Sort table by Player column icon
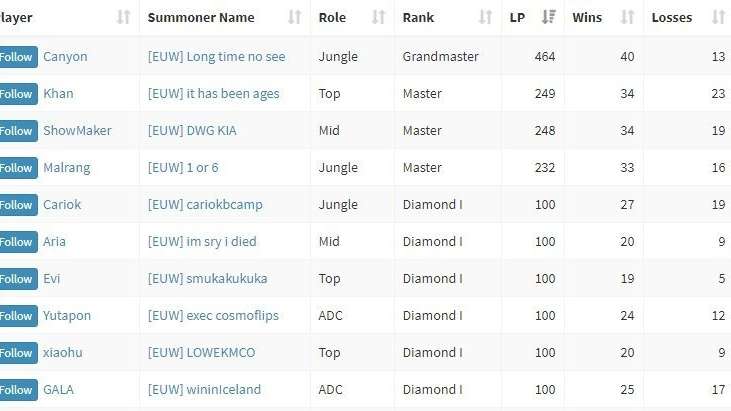The image size is (731, 411). click(124, 18)
